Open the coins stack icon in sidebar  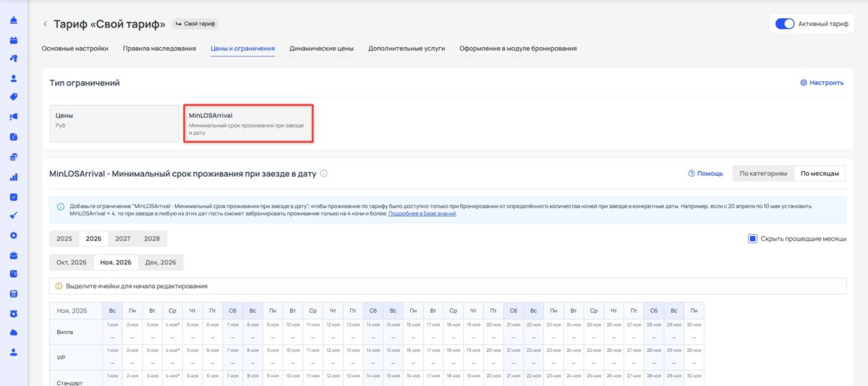[14, 156]
